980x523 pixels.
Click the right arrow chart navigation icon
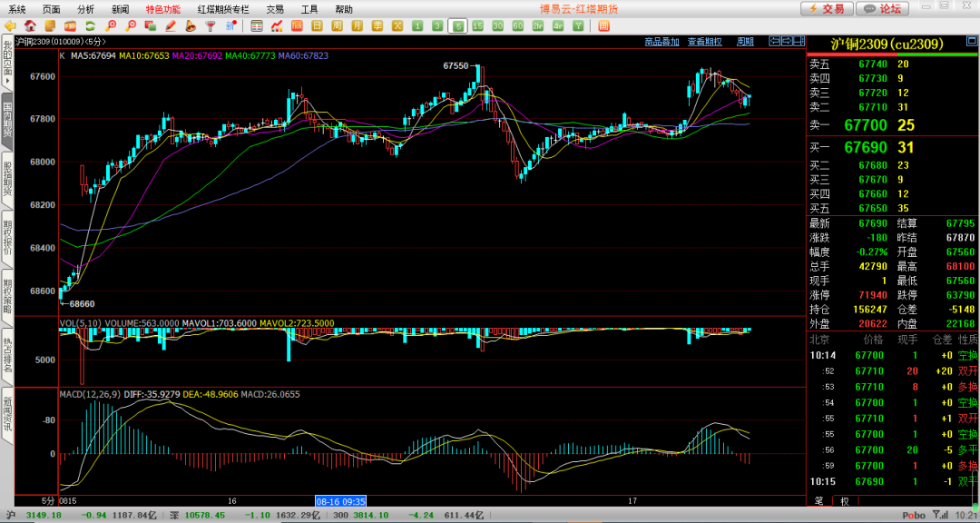786,41
